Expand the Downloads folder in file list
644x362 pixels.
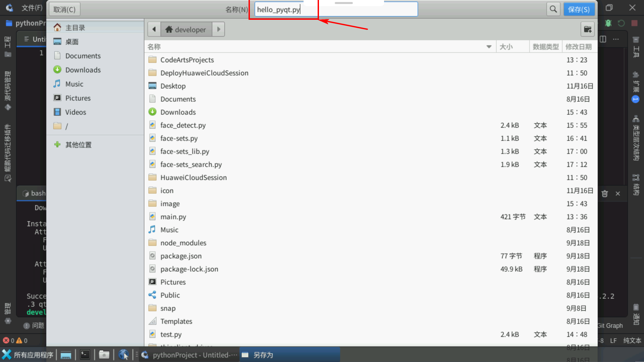click(178, 112)
